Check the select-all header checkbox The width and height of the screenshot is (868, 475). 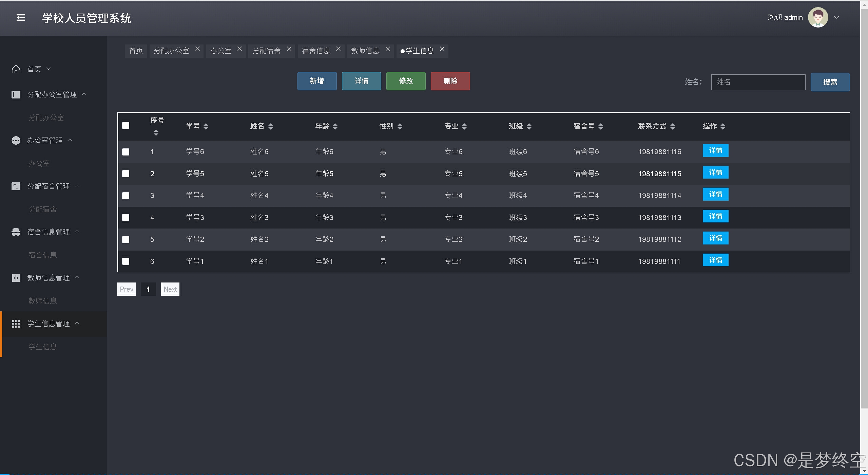point(126,126)
